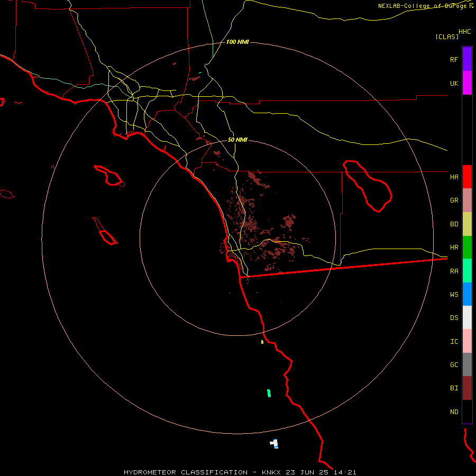Click the UK legend label

(454, 83)
